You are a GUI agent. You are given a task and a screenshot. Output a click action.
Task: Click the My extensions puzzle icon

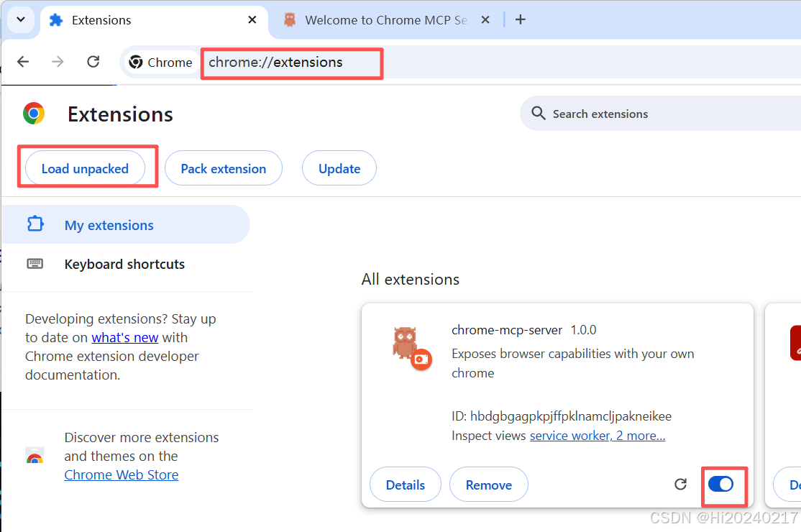[35, 224]
